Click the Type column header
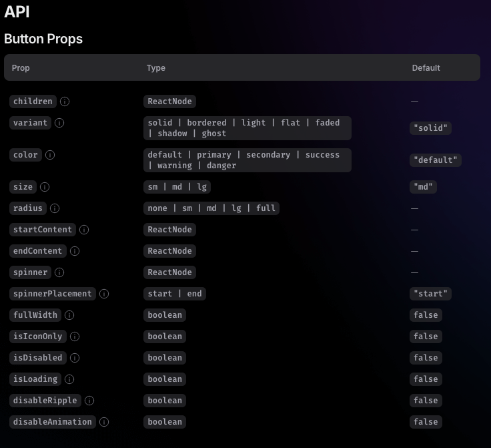The height and width of the screenshot is (448, 491). 156,68
